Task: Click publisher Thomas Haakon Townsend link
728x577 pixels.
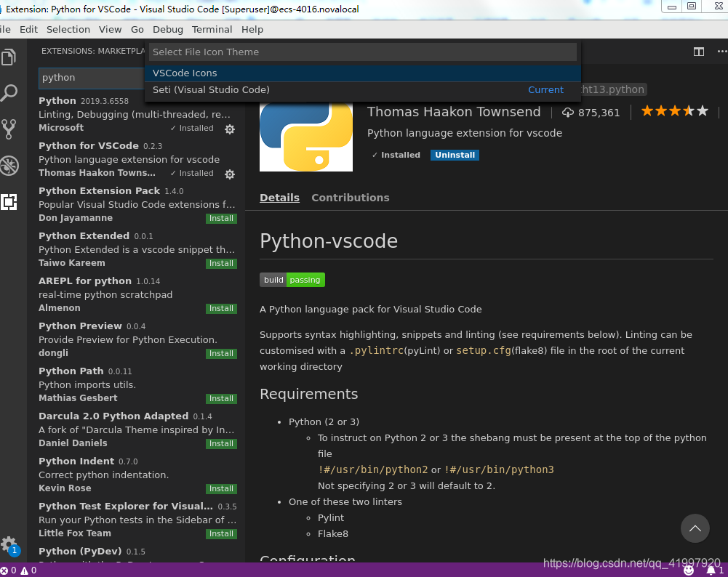Action: point(454,112)
